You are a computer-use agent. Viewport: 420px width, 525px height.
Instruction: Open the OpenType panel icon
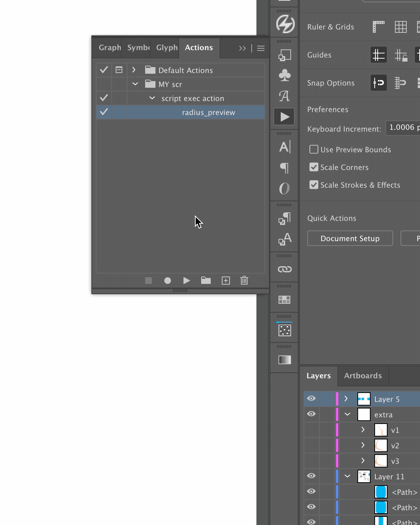[284, 188]
